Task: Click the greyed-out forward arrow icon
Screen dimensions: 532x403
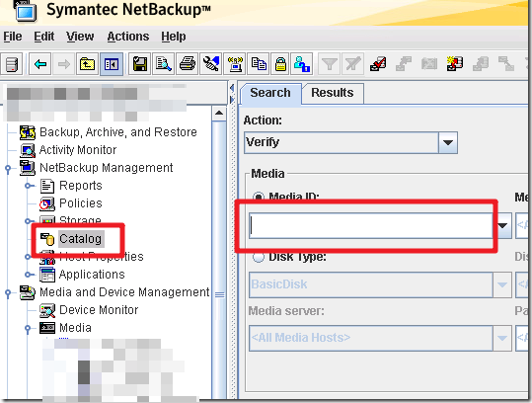Action: pos(64,64)
